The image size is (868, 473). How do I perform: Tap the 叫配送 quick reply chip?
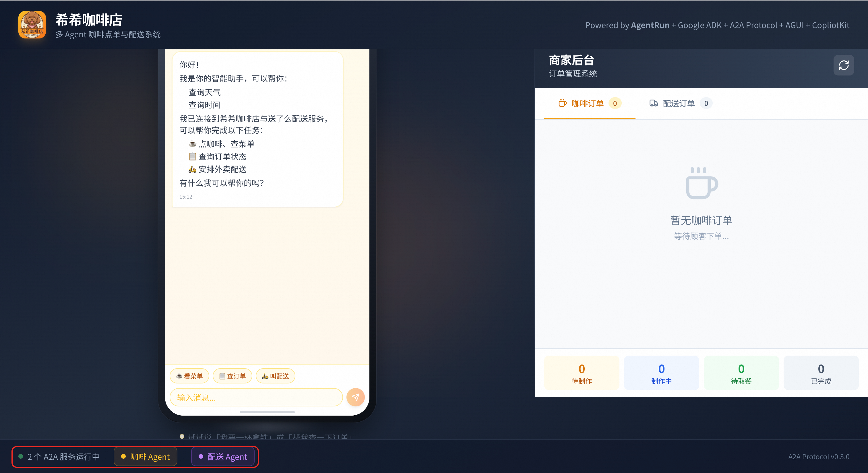(275, 376)
